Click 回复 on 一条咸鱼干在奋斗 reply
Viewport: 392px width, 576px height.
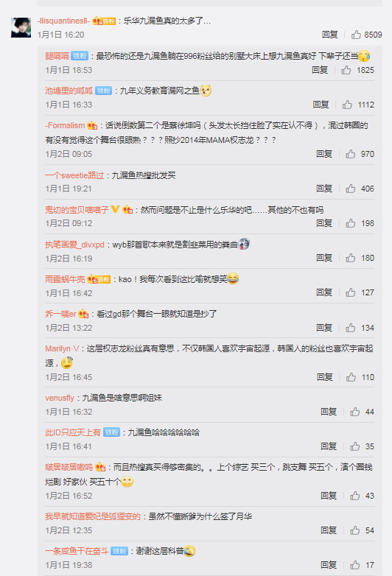coord(329,565)
